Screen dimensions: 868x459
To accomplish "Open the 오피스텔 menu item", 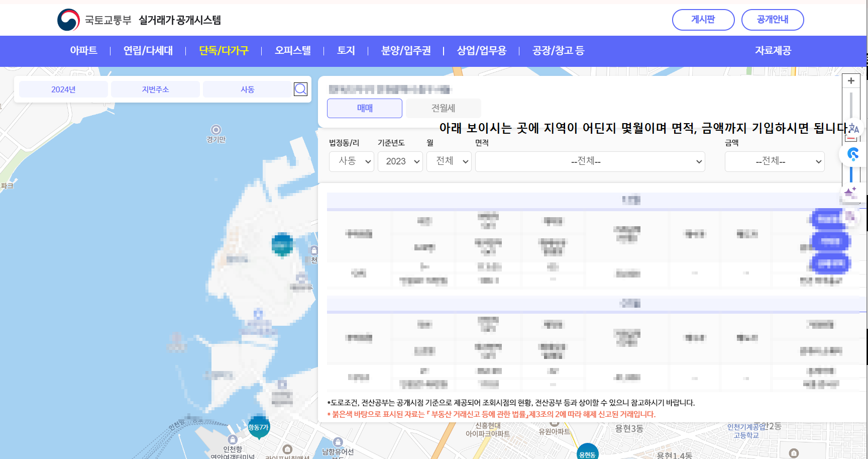I will point(293,50).
